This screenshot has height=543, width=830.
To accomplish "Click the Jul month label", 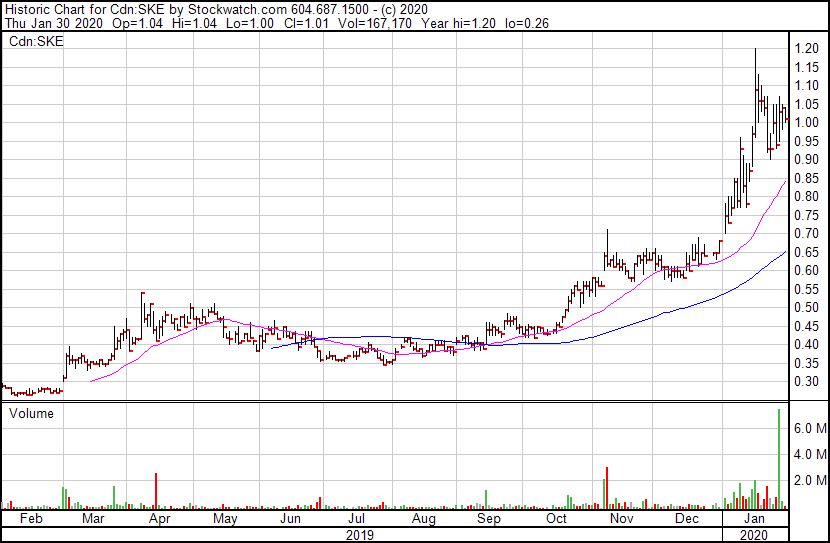I will coord(356,518).
